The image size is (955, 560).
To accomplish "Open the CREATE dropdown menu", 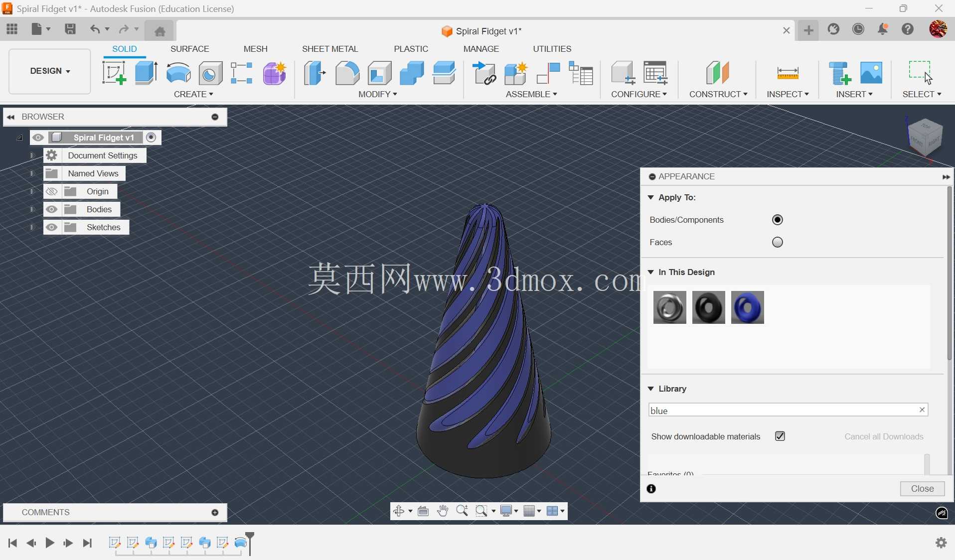I will point(193,94).
